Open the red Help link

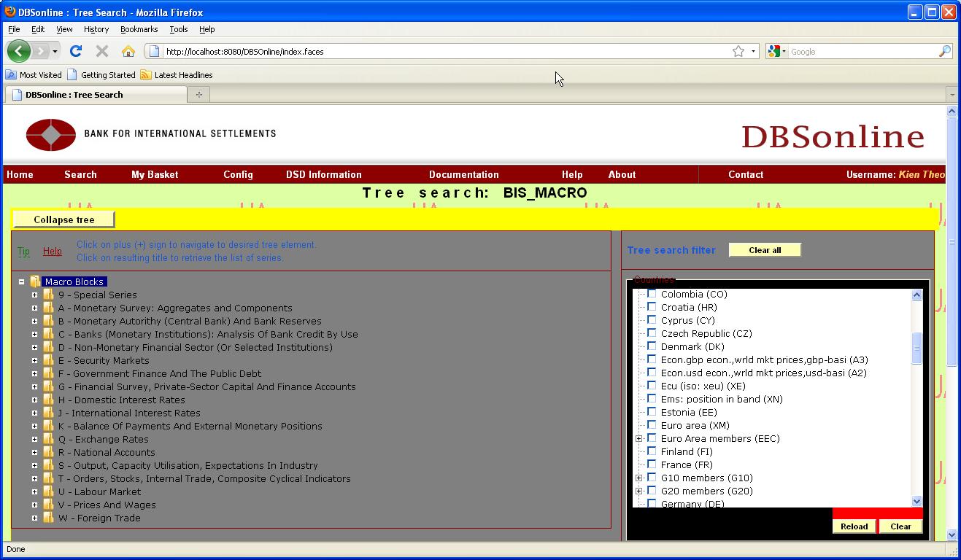[52, 251]
